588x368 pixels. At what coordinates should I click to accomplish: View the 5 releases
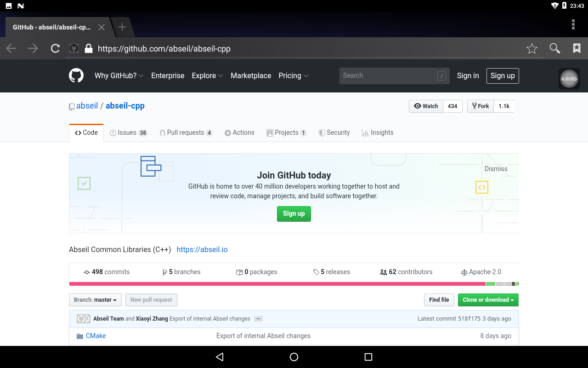pos(331,272)
